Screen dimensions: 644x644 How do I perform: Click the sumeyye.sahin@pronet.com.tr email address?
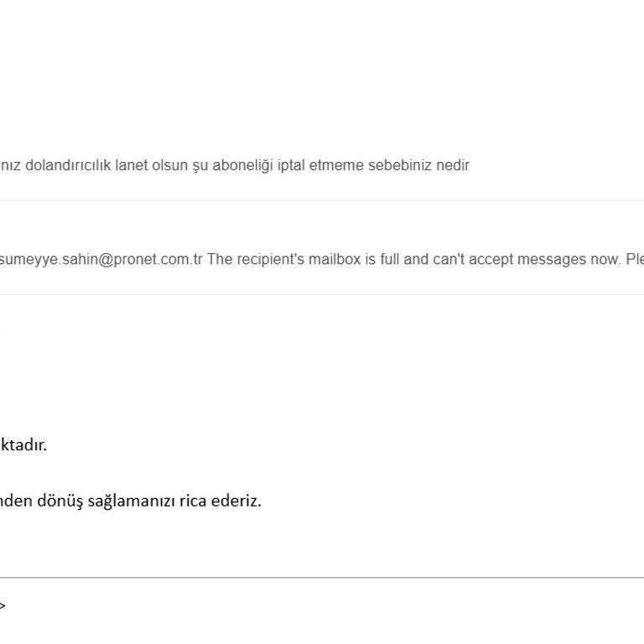101,259
